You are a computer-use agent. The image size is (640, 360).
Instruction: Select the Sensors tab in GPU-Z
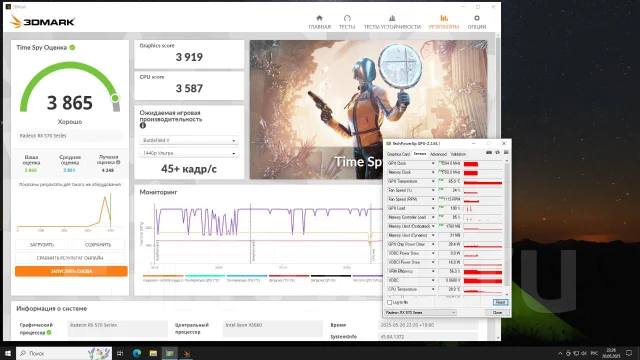pos(420,154)
